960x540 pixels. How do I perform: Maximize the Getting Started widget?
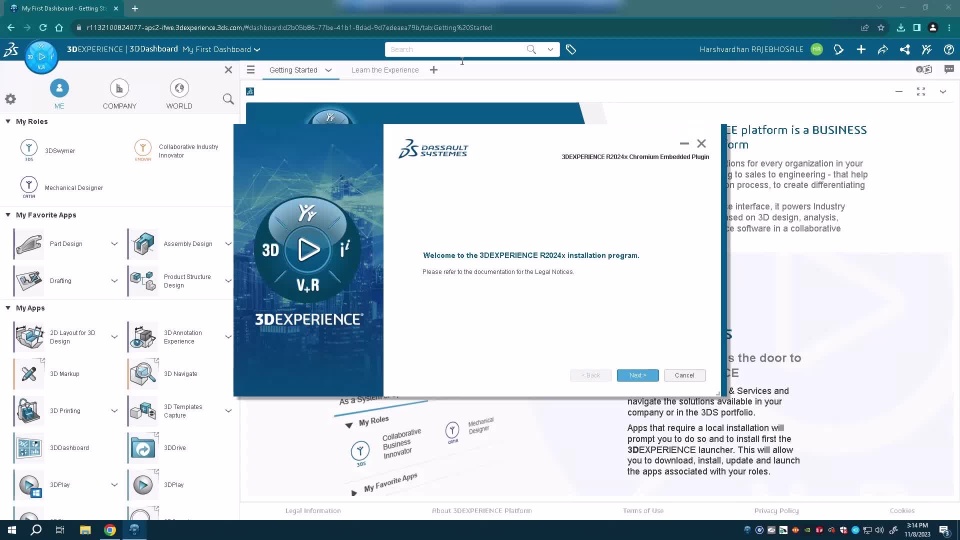[x=921, y=91]
